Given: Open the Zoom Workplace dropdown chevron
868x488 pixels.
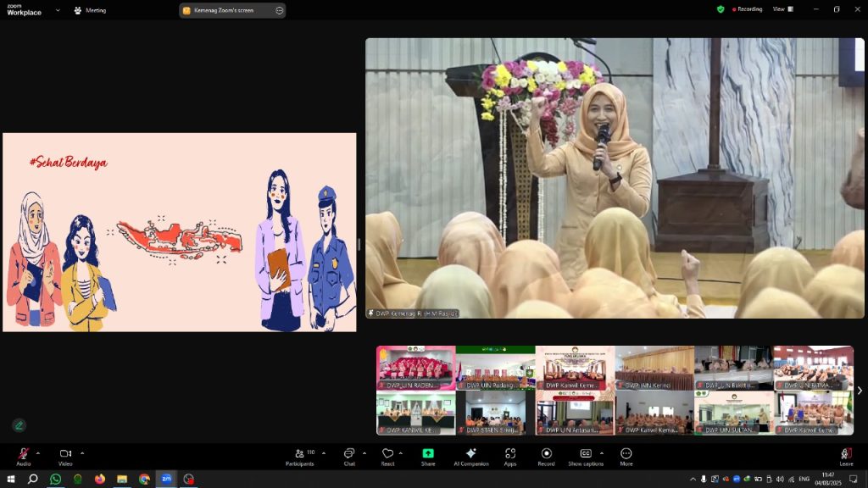Looking at the screenshot, I should 58,10.
